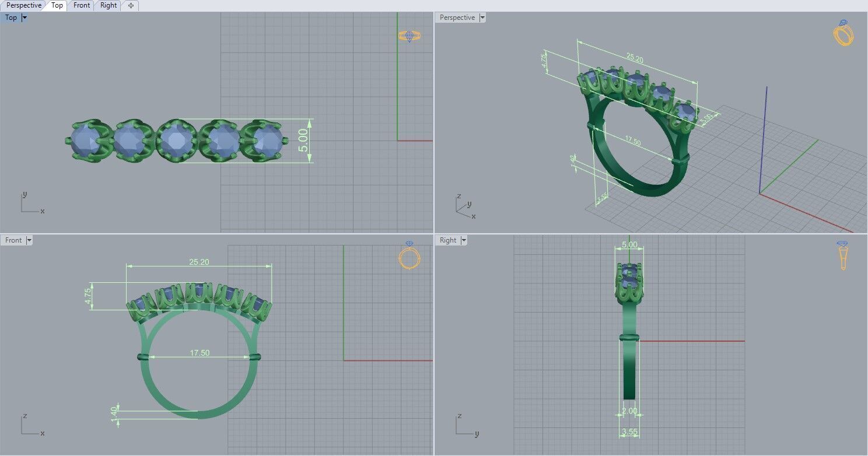868x456 pixels.
Task: Switch to the Right viewport tab
Action: (108, 5)
